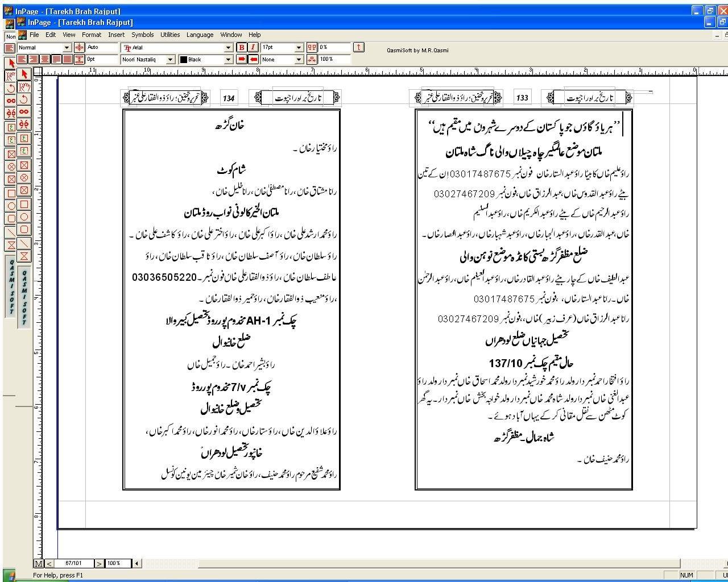Viewport: 728px width, 582px height.
Task: Click the M master page button
Action: pyautogui.click(x=39, y=563)
